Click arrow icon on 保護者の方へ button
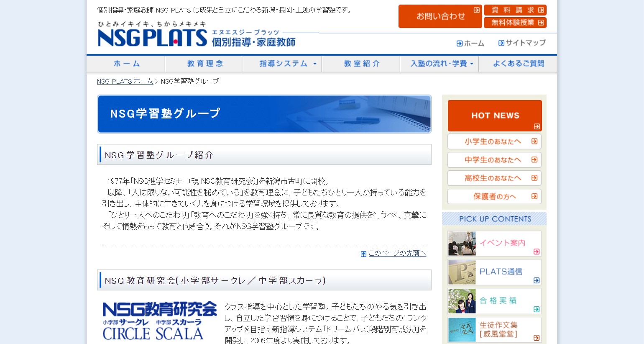The height and width of the screenshot is (344, 644). 534,196
